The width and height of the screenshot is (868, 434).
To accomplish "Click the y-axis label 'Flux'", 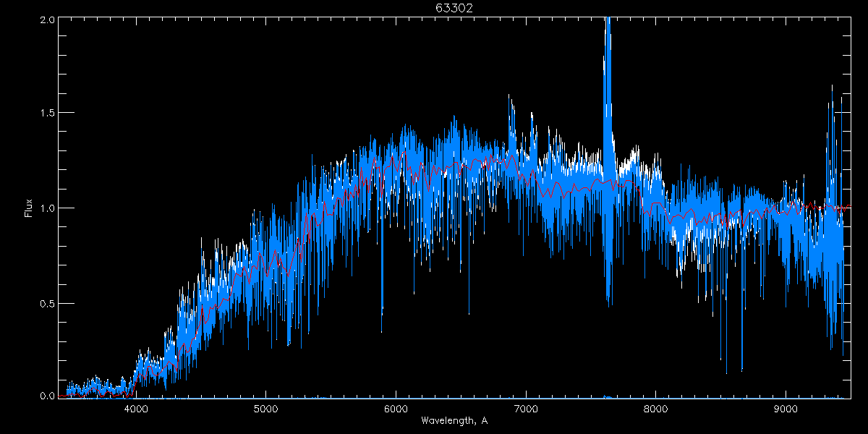I will coord(29,208).
